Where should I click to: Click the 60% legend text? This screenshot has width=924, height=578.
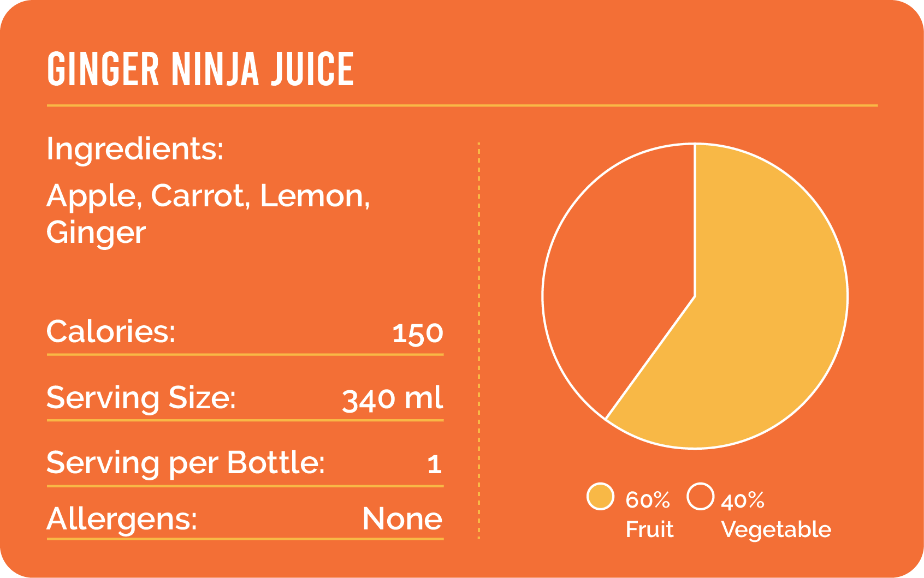647,500
